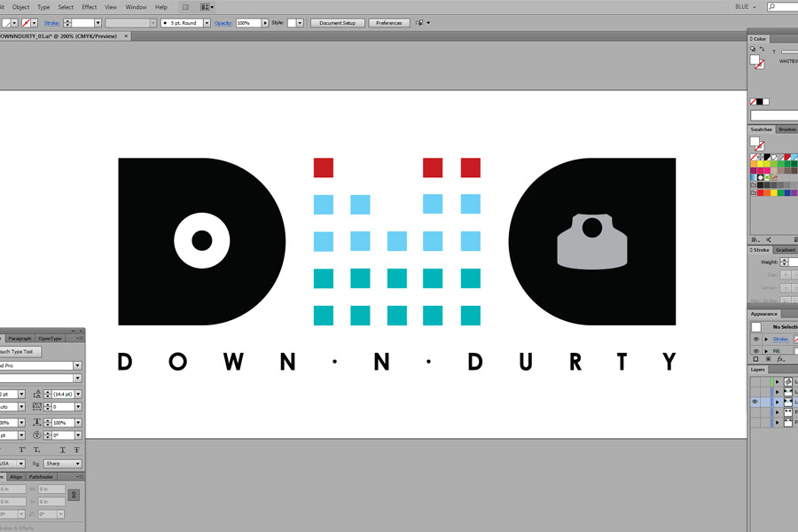Click the align to selection icon
The height and width of the screenshot is (532, 798).
pos(419,23)
